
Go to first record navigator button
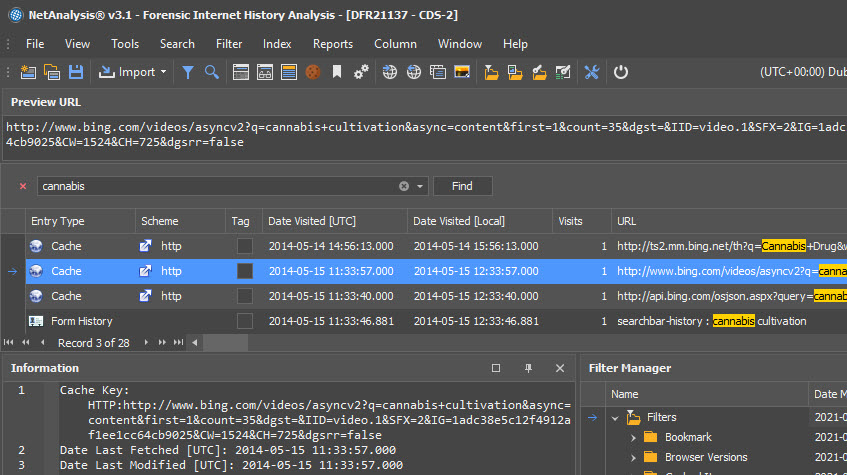(x=8, y=343)
